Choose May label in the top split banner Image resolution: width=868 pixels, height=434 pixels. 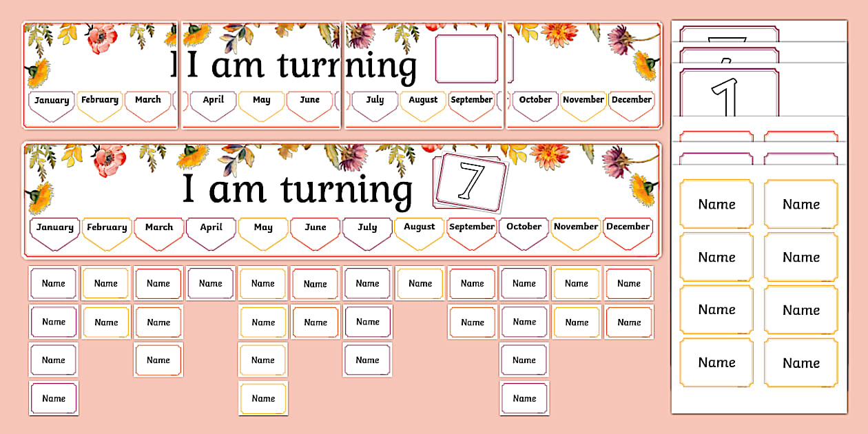tap(262, 101)
